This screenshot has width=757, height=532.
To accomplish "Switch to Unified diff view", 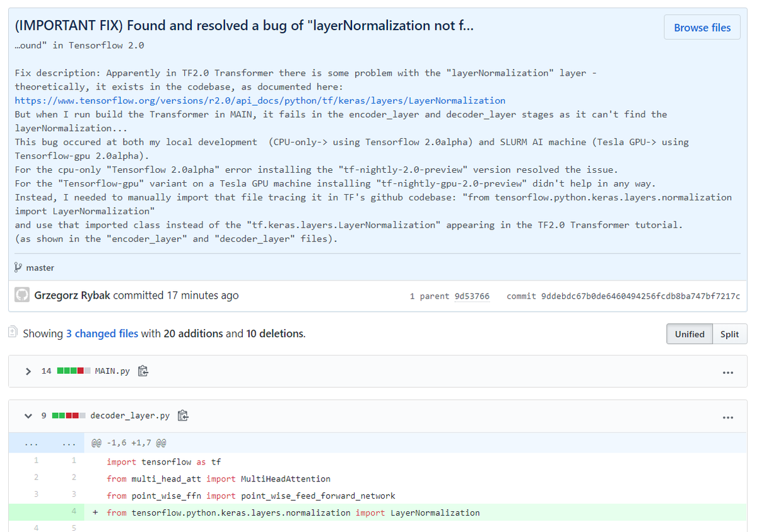I will (x=690, y=334).
